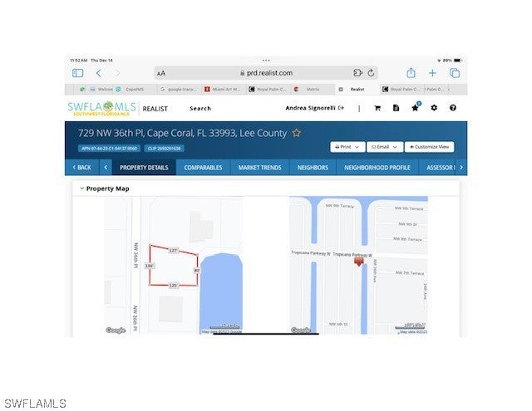Open the Neighbors tab
The width and height of the screenshot is (532, 411).
(313, 168)
